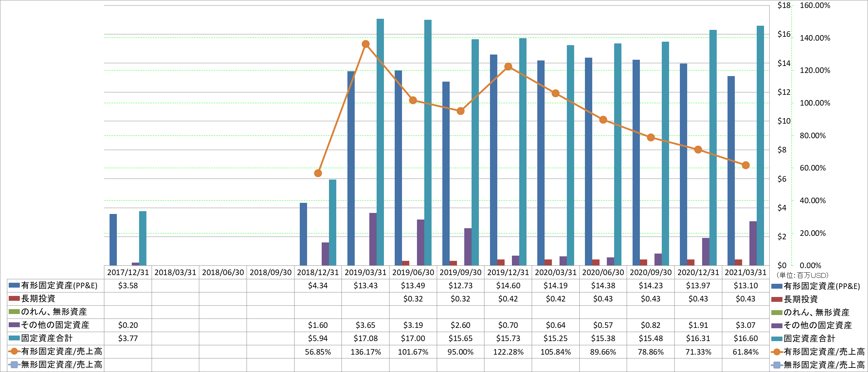This screenshot has height=372, width=868.
Task: Click the 'のれん、無形資産' table row label
Action: pyautogui.click(x=54, y=312)
